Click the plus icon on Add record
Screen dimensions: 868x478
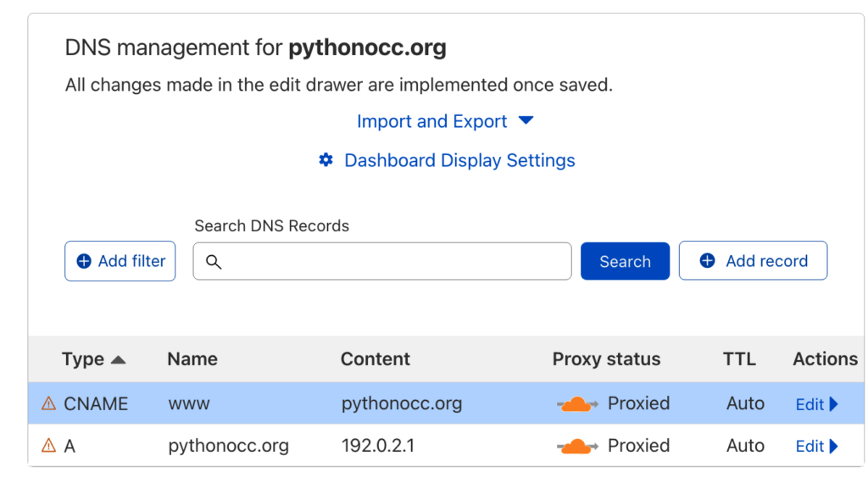pyautogui.click(x=707, y=262)
